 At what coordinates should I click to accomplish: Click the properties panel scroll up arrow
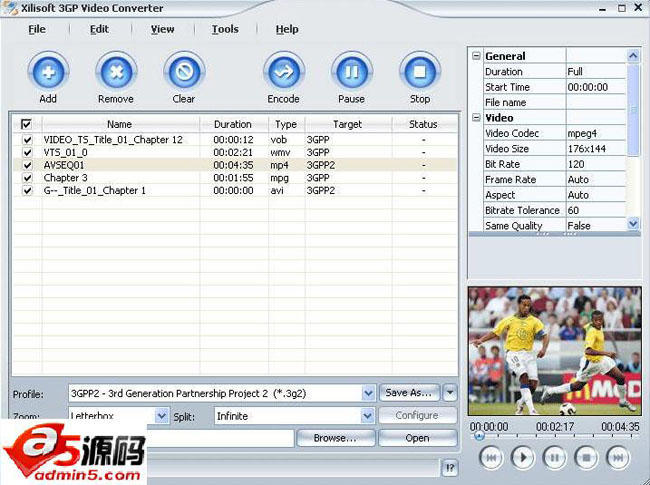633,56
